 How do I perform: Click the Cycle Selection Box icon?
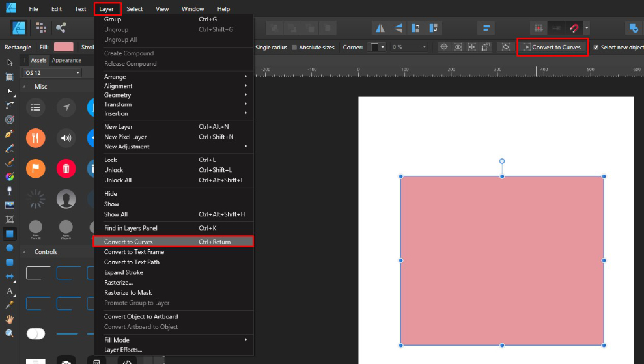pyautogui.click(x=506, y=47)
